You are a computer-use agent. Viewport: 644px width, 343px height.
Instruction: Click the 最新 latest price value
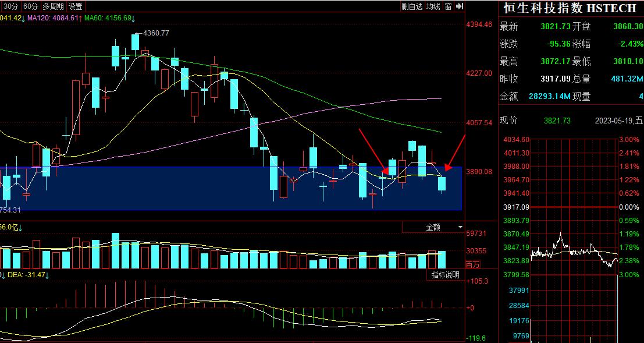click(x=556, y=27)
